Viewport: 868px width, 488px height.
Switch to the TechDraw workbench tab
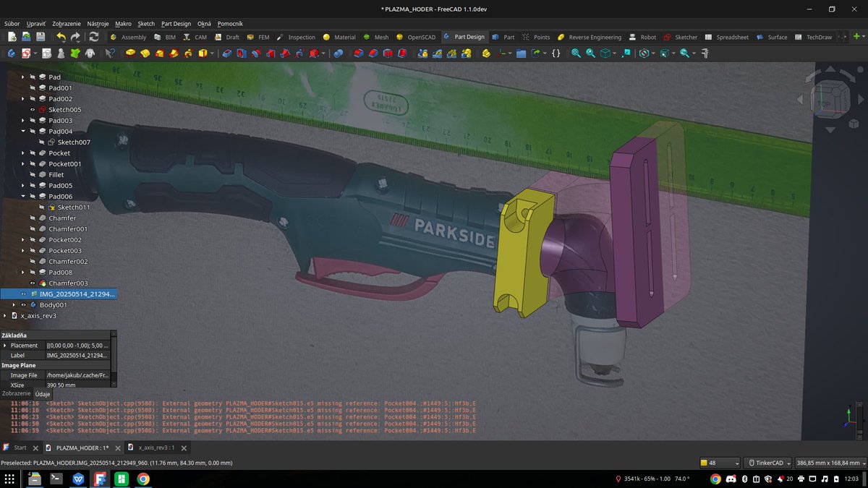(x=814, y=37)
